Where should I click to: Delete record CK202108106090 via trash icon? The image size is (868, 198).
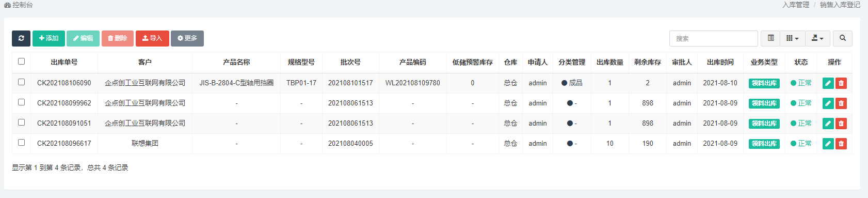click(841, 83)
